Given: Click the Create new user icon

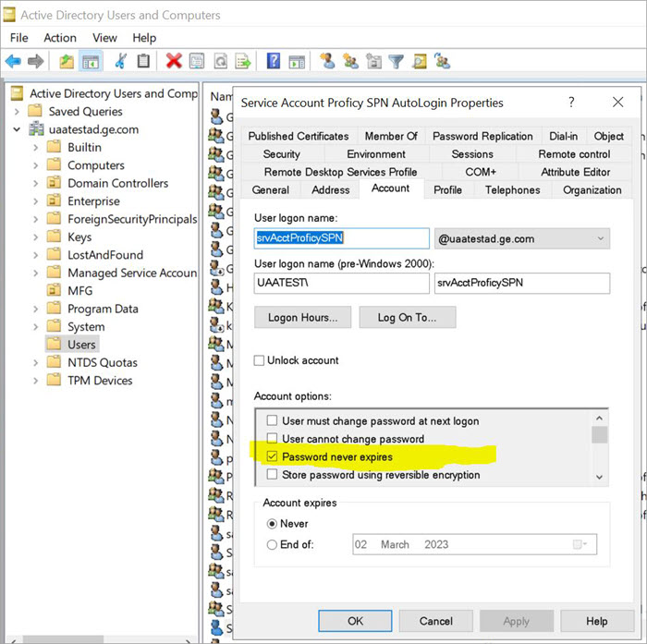Looking at the screenshot, I should coord(327,61).
